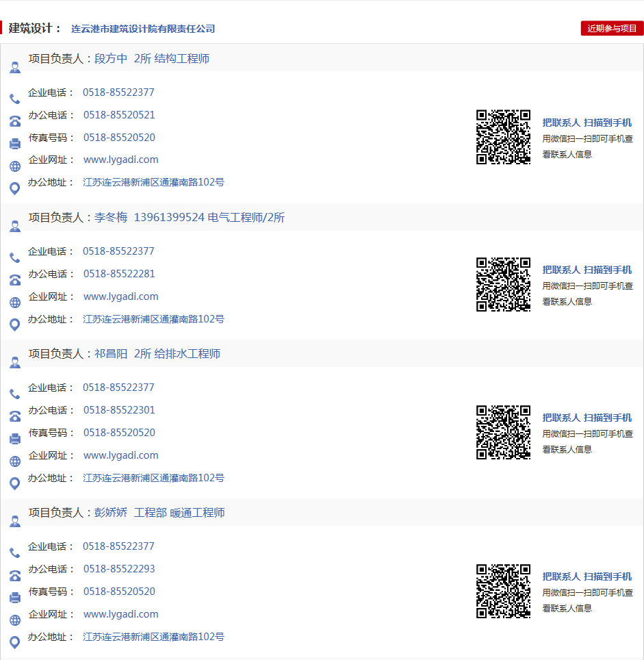Open 彭娇娇 工程部 暖通工程师 profile link
The image size is (644, 660).
click(x=159, y=513)
